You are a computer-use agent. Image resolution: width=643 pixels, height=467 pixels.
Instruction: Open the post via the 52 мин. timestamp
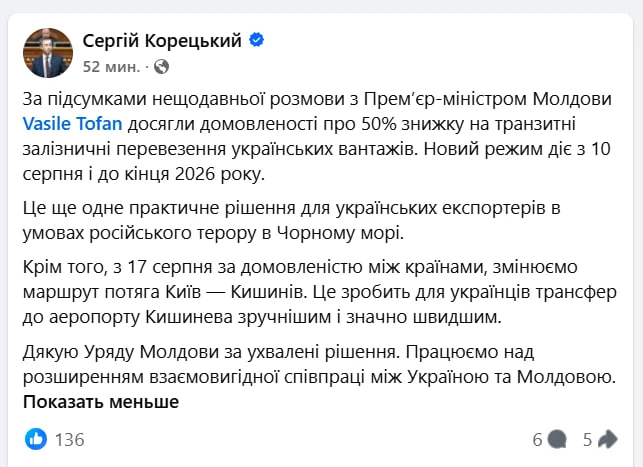[x=111, y=66]
